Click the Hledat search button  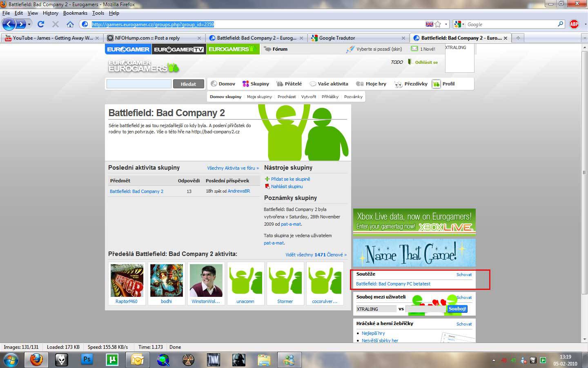188,84
